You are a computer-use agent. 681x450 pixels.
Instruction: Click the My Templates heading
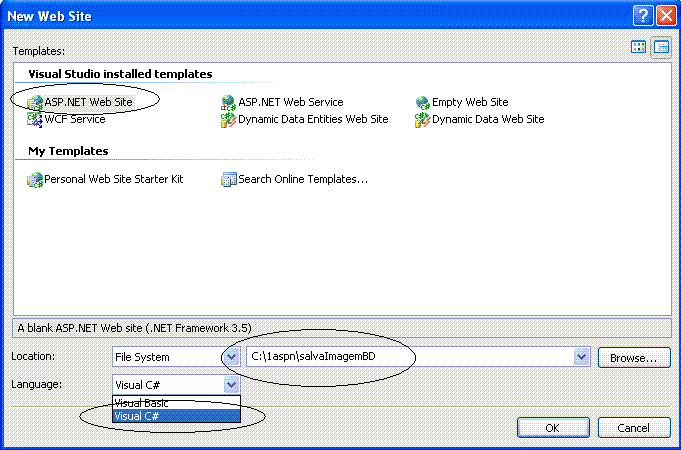[x=68, y=151]
